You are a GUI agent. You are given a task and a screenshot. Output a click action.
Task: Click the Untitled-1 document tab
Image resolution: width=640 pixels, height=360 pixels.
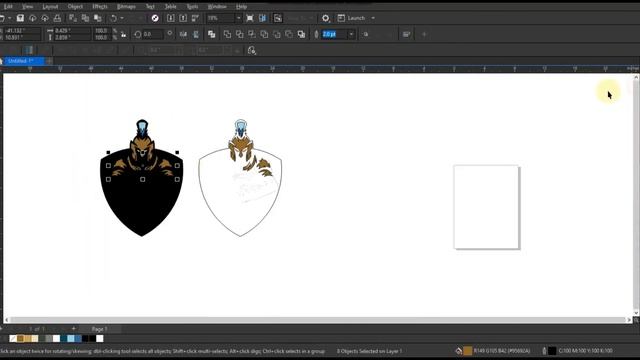coord(24,61)
